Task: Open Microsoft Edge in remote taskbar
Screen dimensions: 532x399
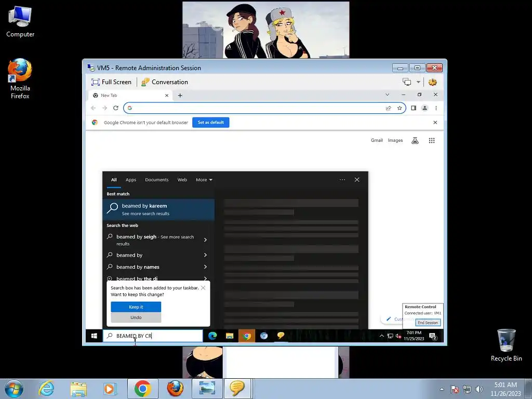Action: (212, 336)
